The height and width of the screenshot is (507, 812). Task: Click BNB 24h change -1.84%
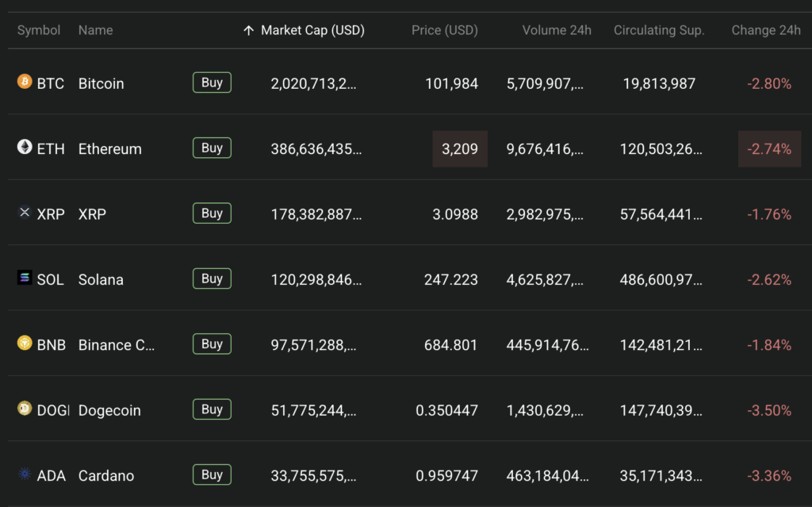[x=769, y=344]
